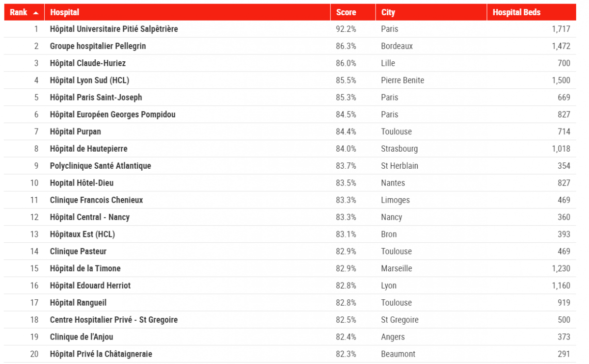Sort table by Hospital column header
Viewport: 589px width, 364px height.
(x=65, y=12)
